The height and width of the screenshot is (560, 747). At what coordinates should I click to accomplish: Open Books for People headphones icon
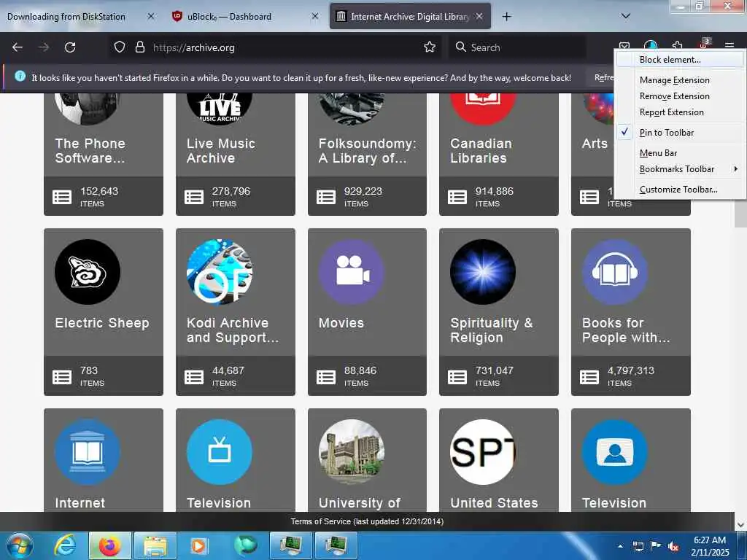click(615, 272)
